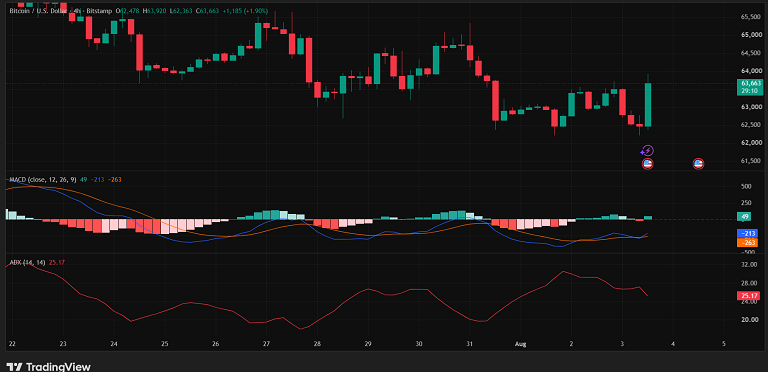Screen dimensions: 768x372
Task: Select the MACD (close, 12, 26, 9) legend title
Action: (x=43, y=180)
